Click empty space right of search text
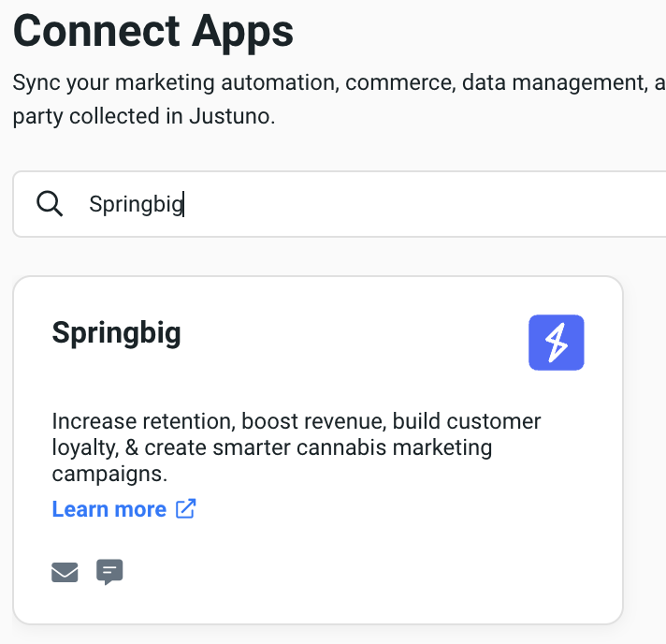666x644 pixels. coord(421,204)
